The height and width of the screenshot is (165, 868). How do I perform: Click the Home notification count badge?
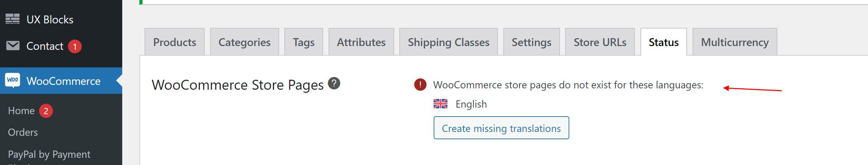tap(46, 111)
